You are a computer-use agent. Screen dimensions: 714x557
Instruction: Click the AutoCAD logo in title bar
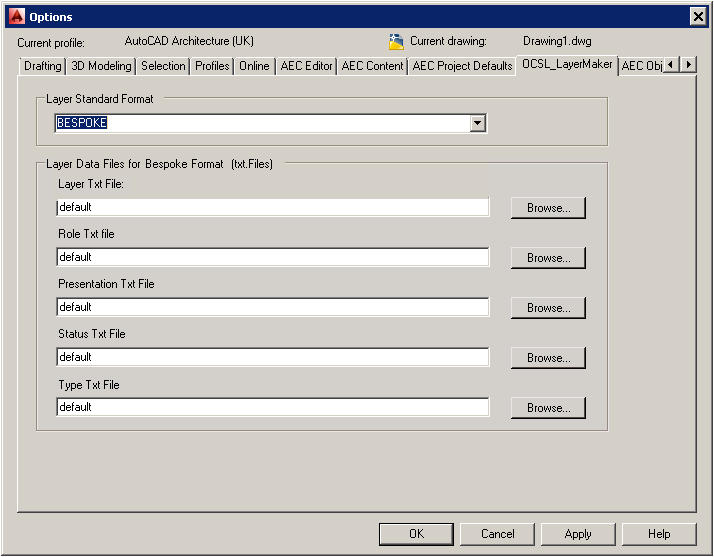point(16,16)
